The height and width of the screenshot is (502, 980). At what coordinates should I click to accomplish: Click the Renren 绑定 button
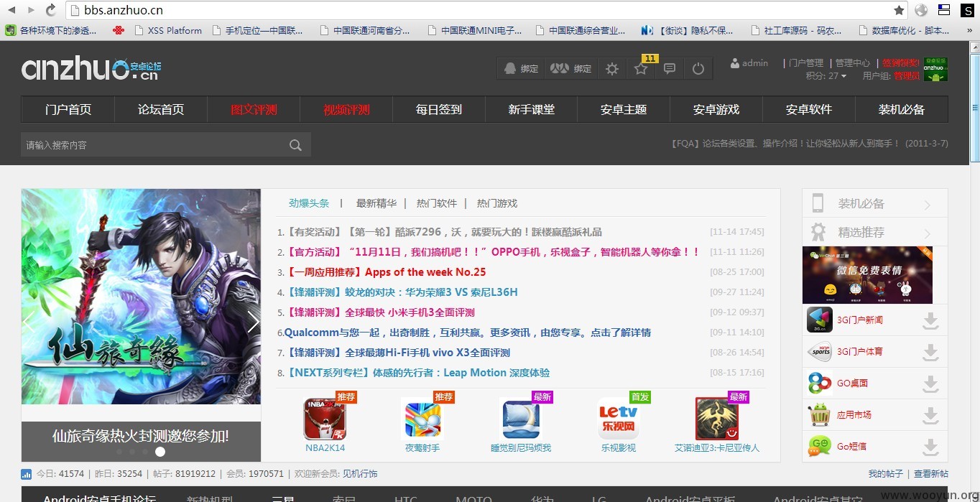pos(570,68)
